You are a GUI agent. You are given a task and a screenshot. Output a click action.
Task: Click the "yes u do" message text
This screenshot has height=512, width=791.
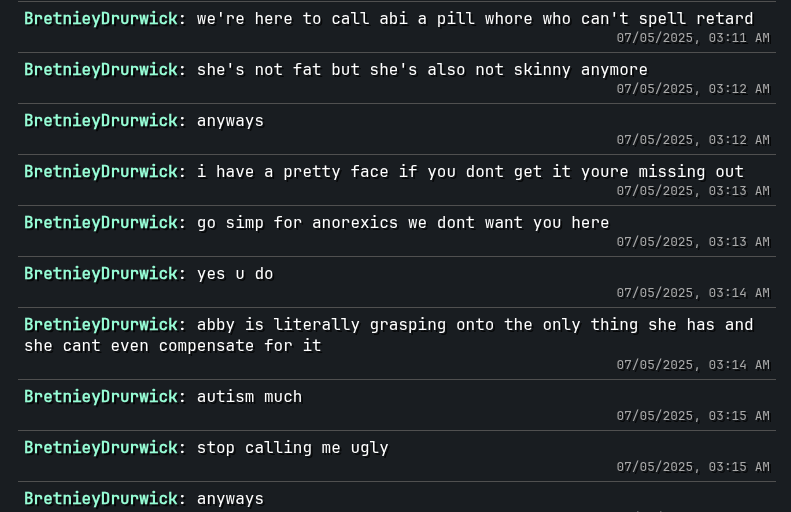[235, 274]
